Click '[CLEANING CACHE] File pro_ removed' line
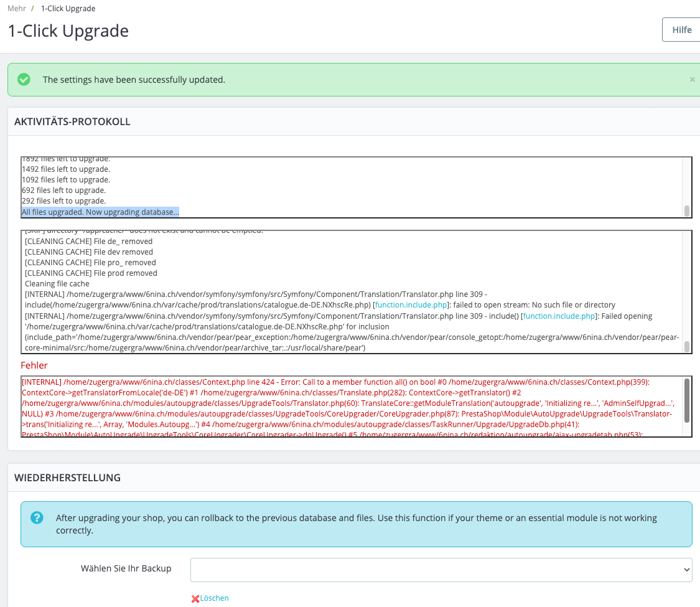 (91, 263)
